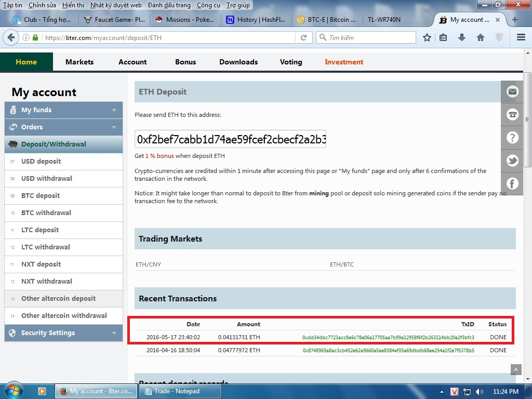The image size is (532, 399).
Task: Open Voting navigation item
Action: click(291, 62)
